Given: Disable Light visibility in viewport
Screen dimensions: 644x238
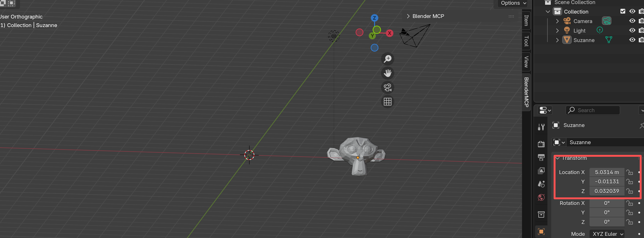Looking at the screenshot, I should pos(632,30).
